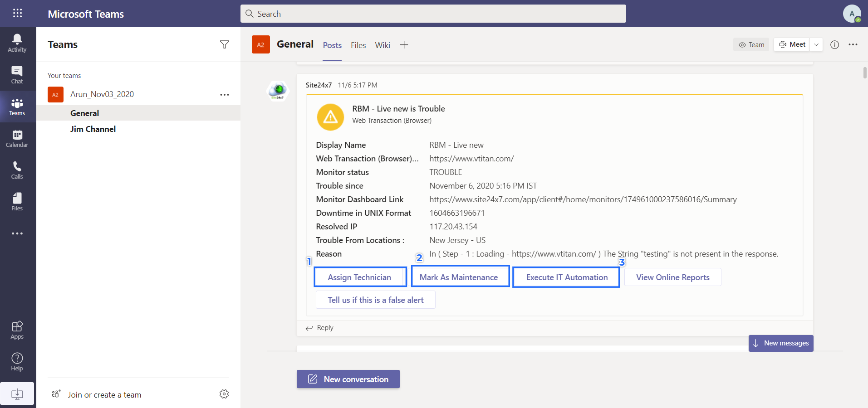Open more options for Arun_Nov03_2020 team

224,95
